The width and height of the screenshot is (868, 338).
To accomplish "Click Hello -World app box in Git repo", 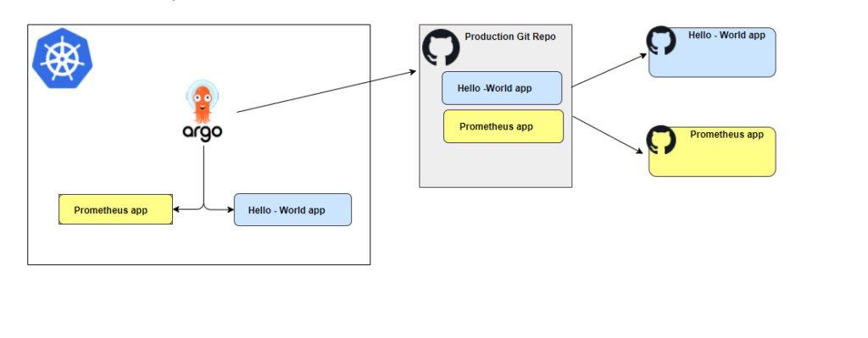I will coord(502,88).
